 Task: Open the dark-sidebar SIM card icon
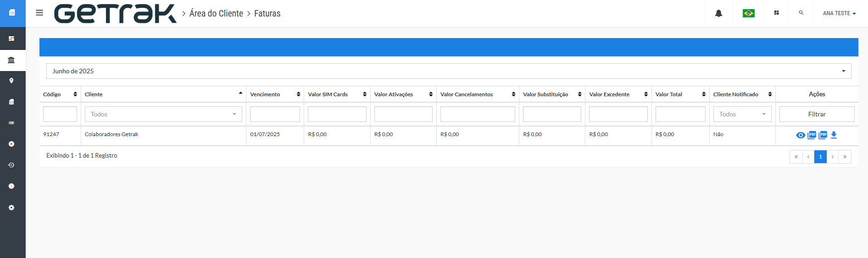pyautogui.click(x=11, y=102)
